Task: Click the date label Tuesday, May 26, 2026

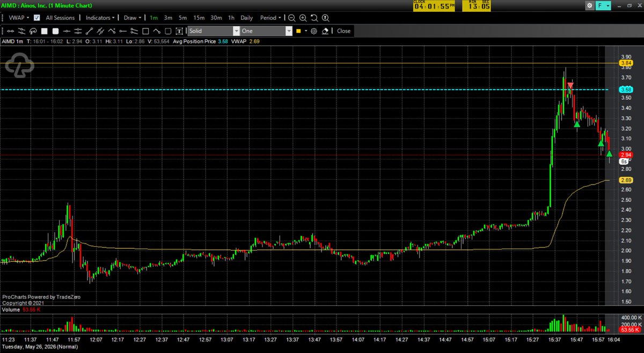Action: (x=39, y=348)
